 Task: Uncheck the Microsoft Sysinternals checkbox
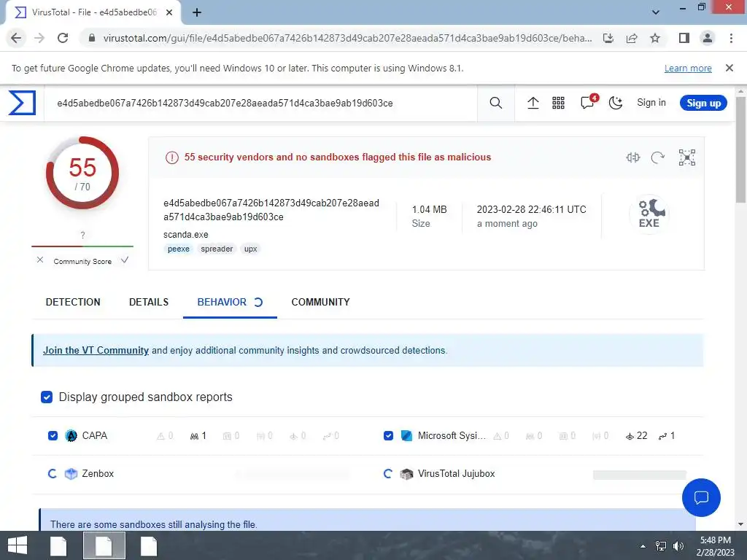pyautogui.click(x=388, y=436)
